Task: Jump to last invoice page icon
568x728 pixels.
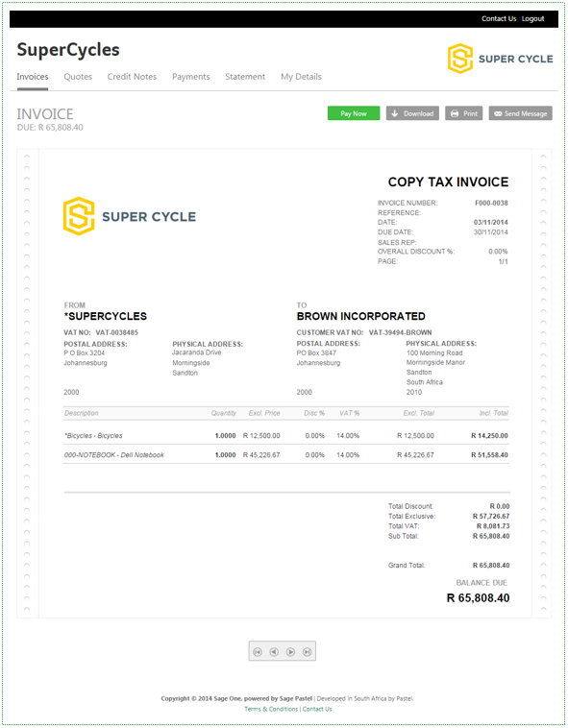Action: click(307, 652)
